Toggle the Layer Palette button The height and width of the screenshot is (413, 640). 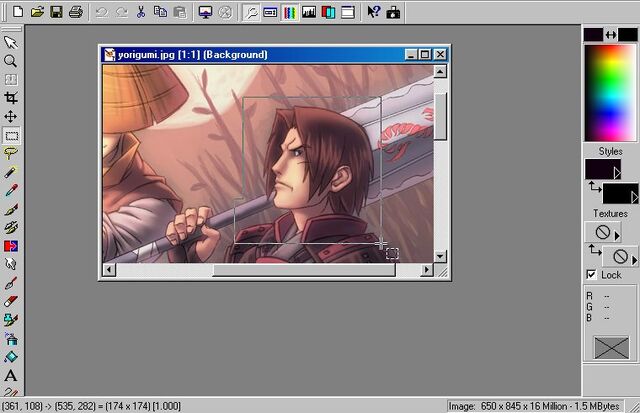328,12
